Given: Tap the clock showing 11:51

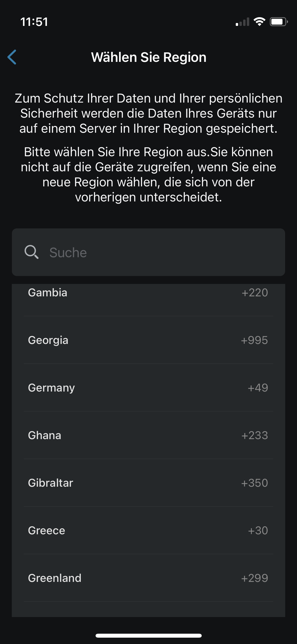Looking at the screenshot, I should [x=34, y=22].
